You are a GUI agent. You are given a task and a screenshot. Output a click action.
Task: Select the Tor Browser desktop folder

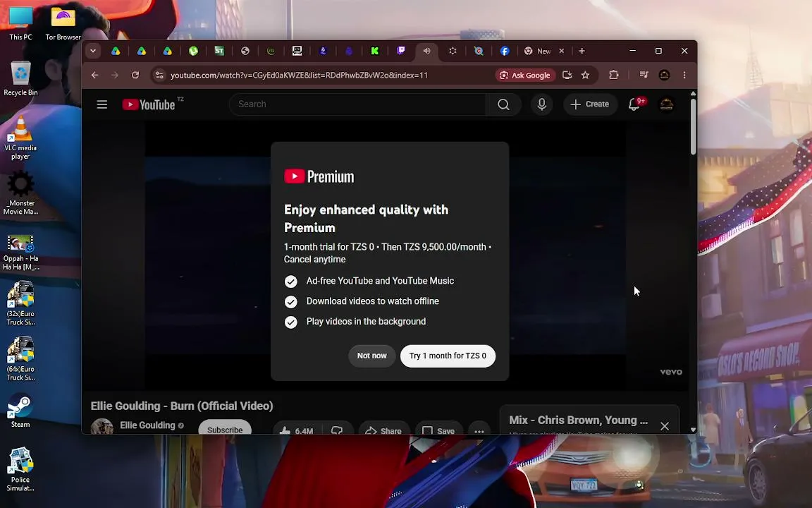[x=63, y=23]
